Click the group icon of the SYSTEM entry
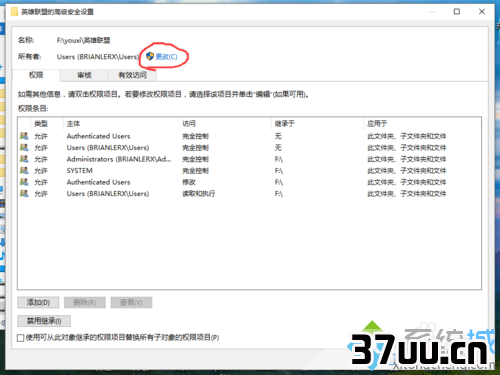 (24, 170)
